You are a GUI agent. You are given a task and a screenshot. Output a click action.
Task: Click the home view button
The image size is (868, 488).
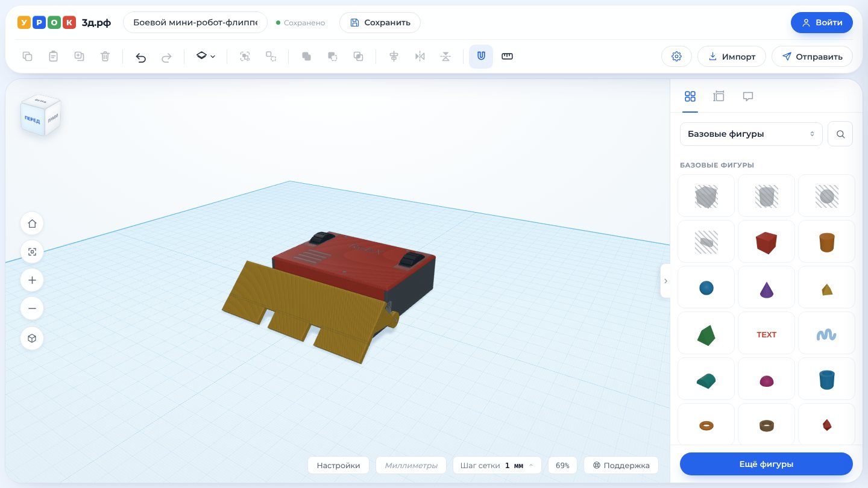(x=32, y=224)
